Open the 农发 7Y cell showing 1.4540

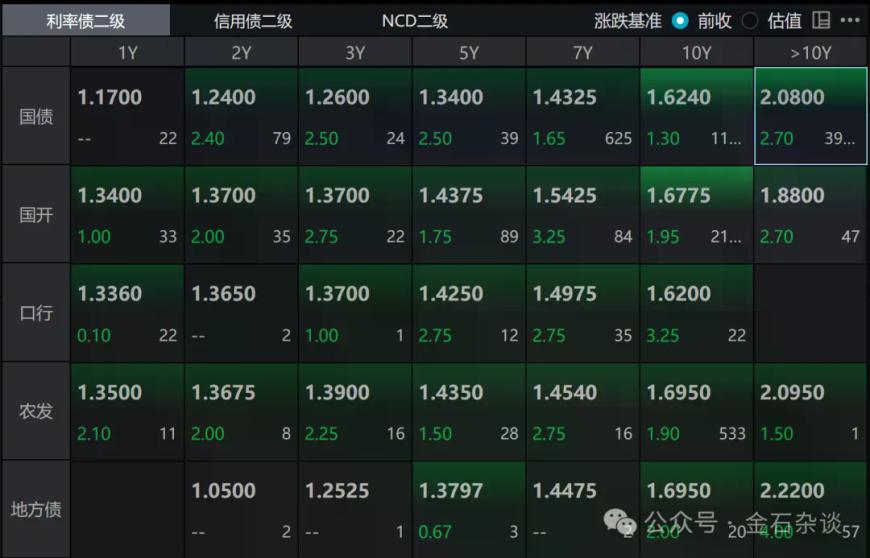tap(583, 411)
